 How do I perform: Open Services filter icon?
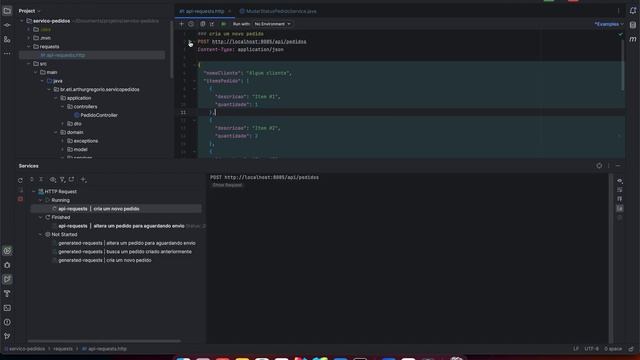coord(62,180)
